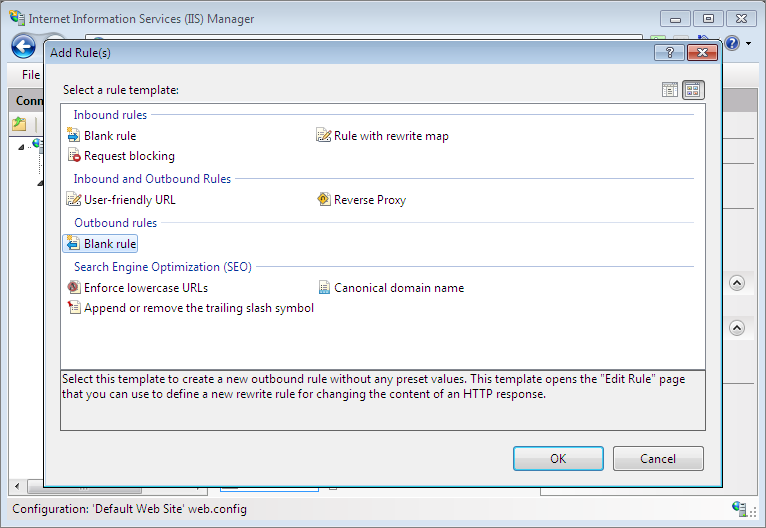Close the Add Rule(s) dialog
This screenshot has width=766, height=528.
pyautogui.click(x=702, y=52)
